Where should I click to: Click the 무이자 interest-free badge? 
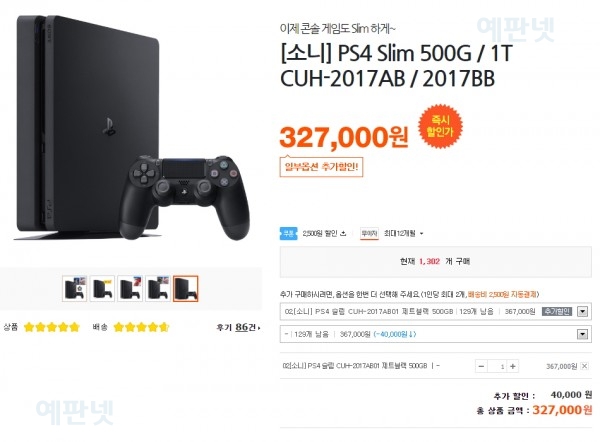pos(369,233)
